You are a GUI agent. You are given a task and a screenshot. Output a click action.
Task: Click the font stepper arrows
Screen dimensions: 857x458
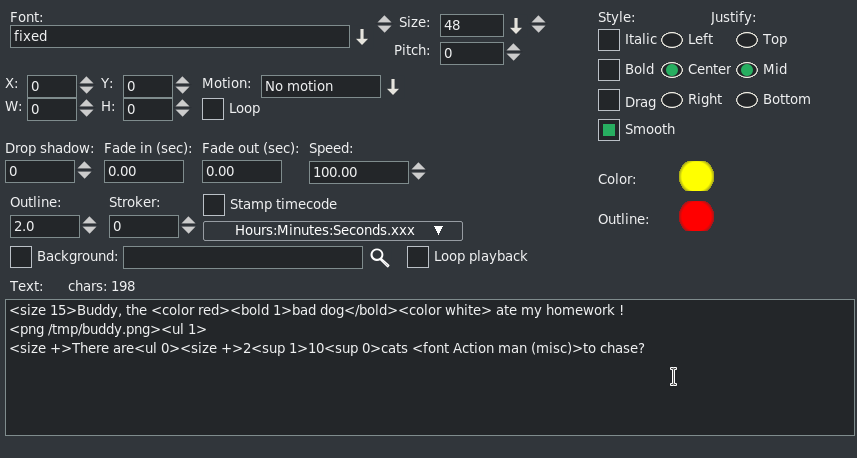[x=384, y=24]
